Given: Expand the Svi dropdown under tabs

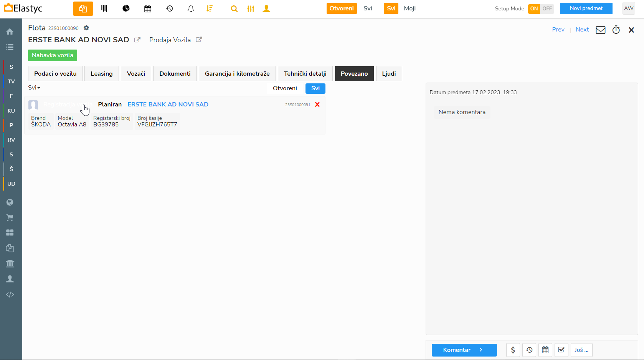Looking at the screenshot, I should [34, 88].
